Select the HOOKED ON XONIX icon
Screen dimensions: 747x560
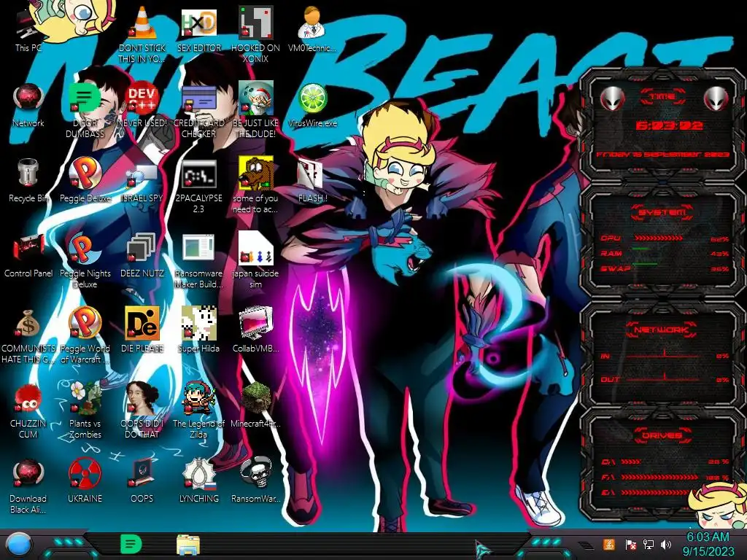click(256, 34)
